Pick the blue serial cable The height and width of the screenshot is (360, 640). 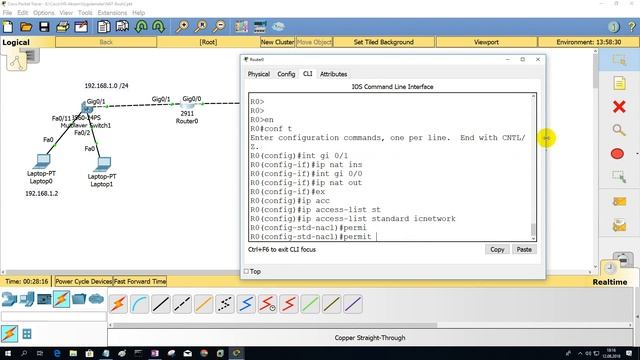pos(246,304)
